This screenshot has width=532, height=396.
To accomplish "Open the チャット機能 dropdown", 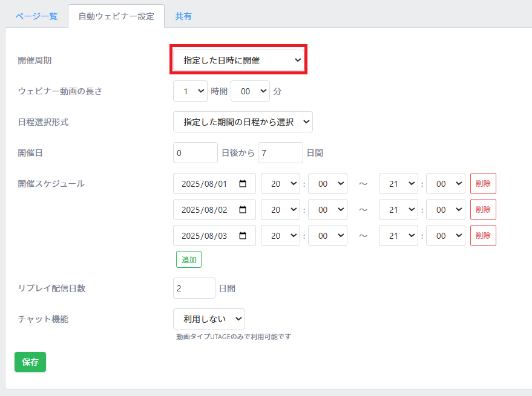I will coord(209,319).
